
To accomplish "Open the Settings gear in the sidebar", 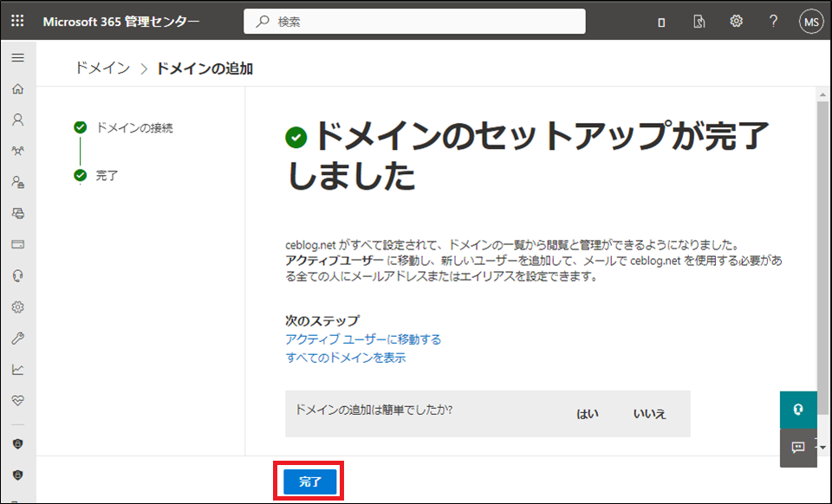I will (17, 307).
